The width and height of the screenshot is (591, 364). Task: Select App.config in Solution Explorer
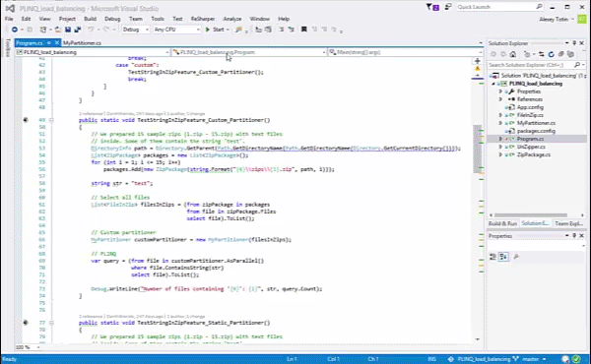tap(530, 107)
